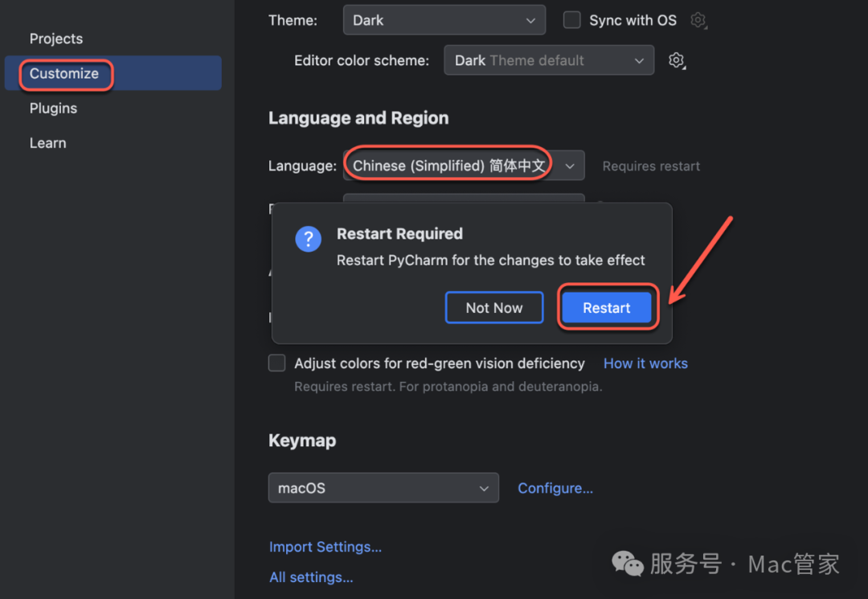Click the WeChat logo in the watermark
The height and width of the screenshot is (599, 868).
click(628, 564)
